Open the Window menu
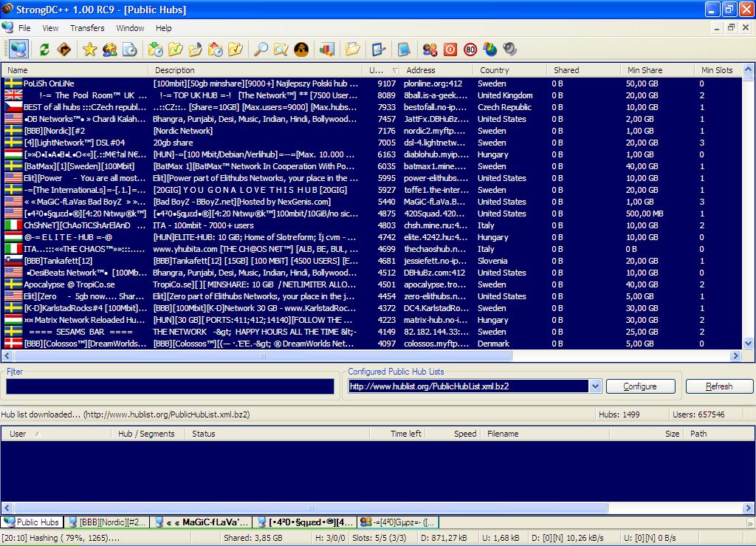The height and width of the screenshot is (546, 756). (130, 28)
